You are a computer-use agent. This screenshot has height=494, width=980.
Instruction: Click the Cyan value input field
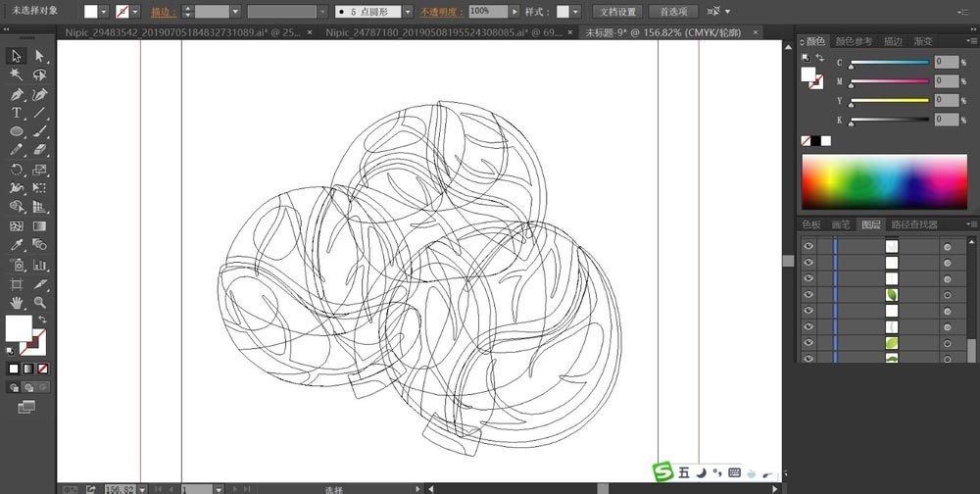click(946, 62)
